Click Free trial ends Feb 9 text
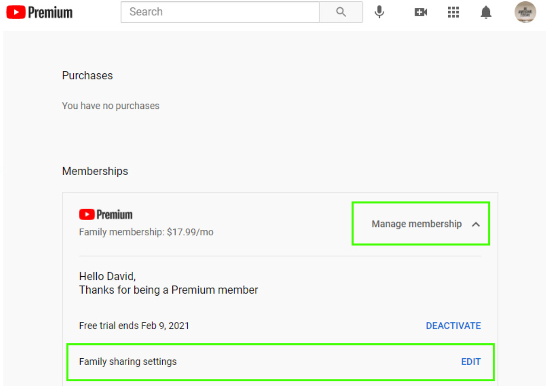 point(134,325)
